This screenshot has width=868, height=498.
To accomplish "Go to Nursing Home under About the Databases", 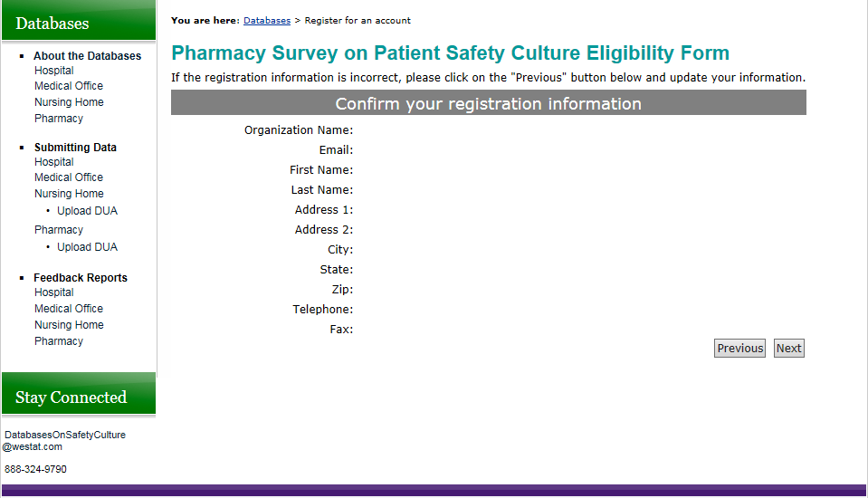I will pyautogui.click(x=69, y=102).
